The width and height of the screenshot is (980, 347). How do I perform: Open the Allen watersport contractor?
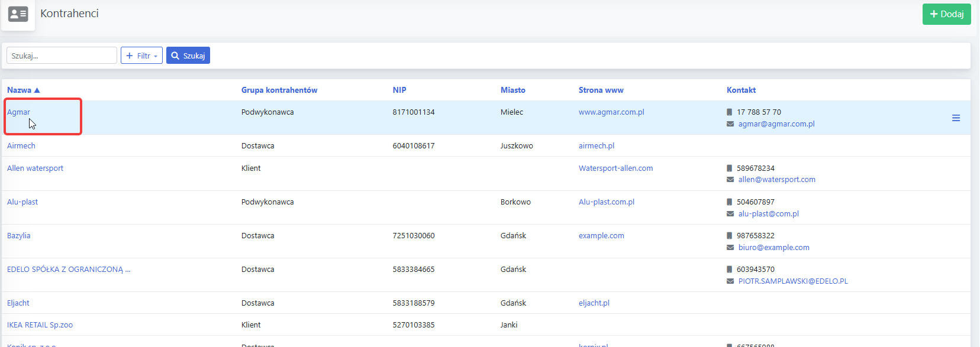point(35,168)
